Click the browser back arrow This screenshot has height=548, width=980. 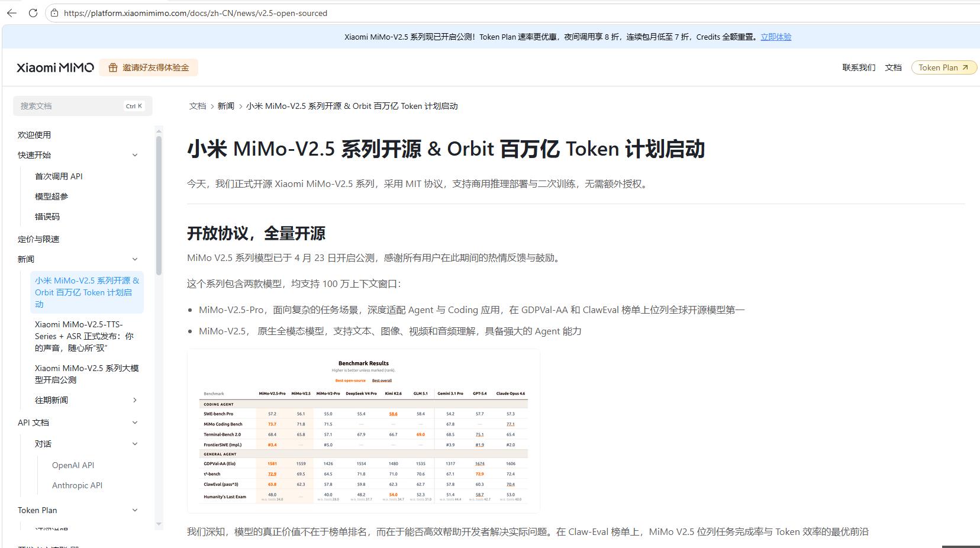tap(12, 13)
